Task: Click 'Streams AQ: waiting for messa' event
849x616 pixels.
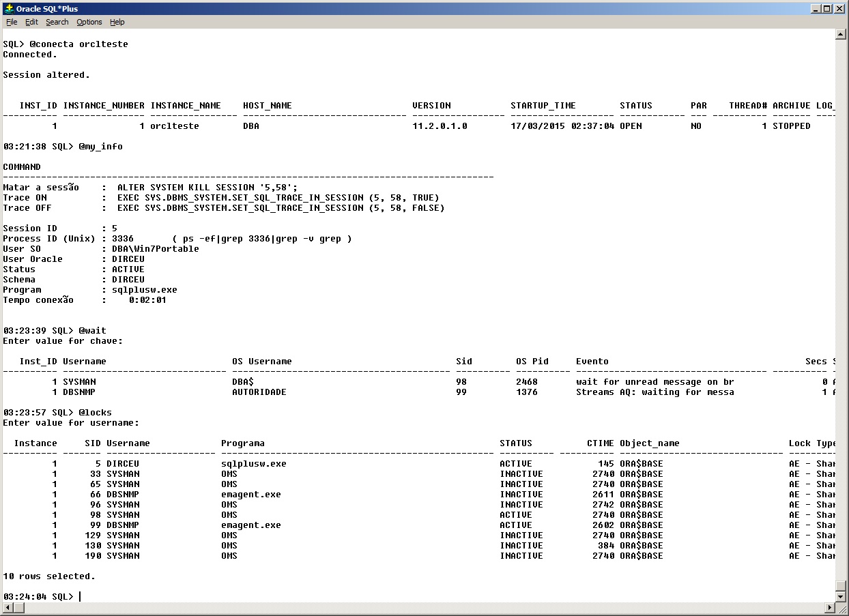Action: (x=655, y=392)
